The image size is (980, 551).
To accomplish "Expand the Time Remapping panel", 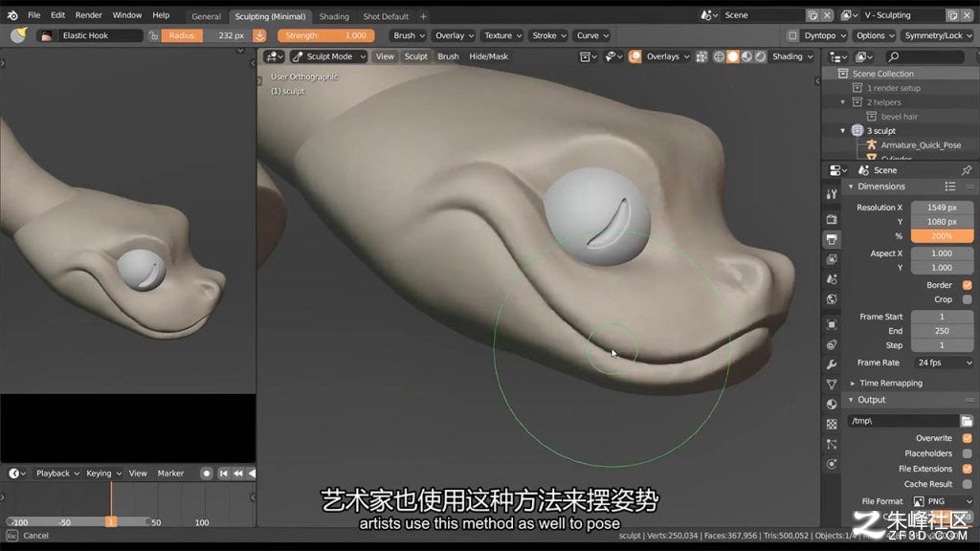I will [x=890, y=383].
